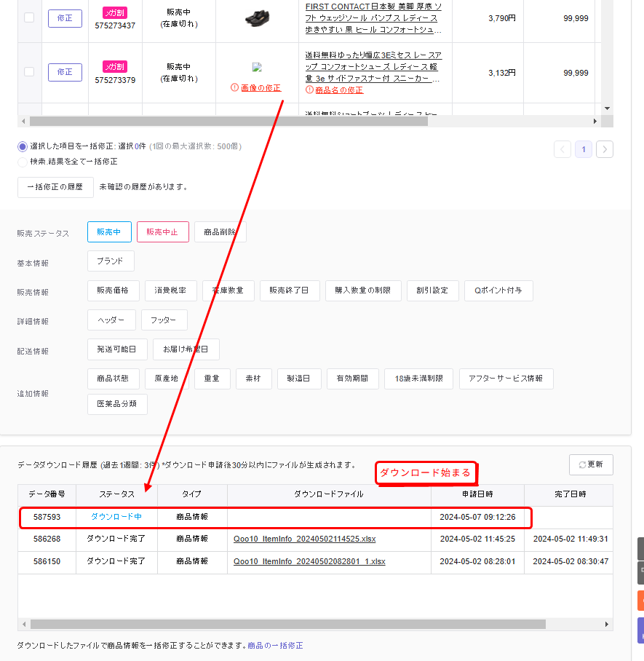Click the メガ割 badge on item 575273437

tap(115, 12)
